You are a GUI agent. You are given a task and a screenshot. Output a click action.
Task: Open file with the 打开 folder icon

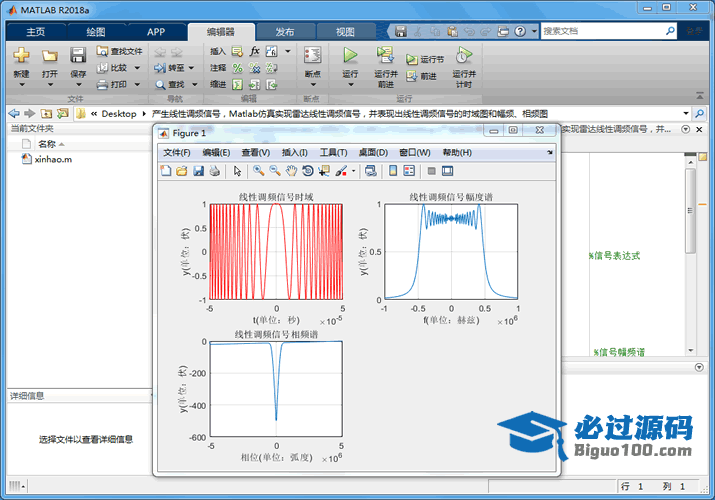pyautogui.click(x=49, y=56)
